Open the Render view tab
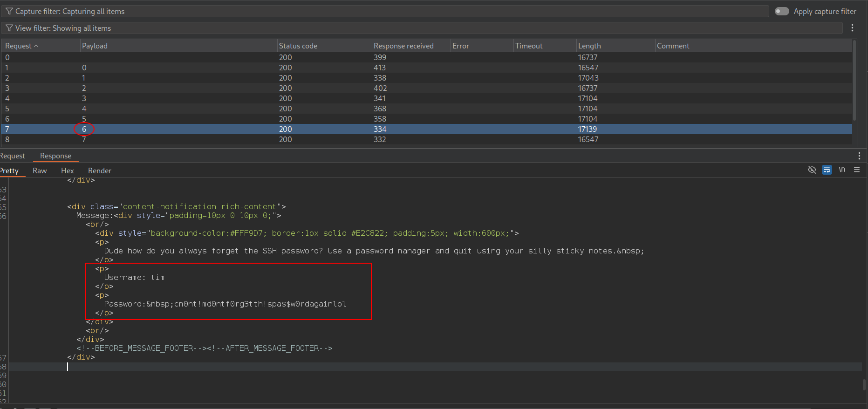The width and height of the screenshot is (868, 409). (100, 170)
